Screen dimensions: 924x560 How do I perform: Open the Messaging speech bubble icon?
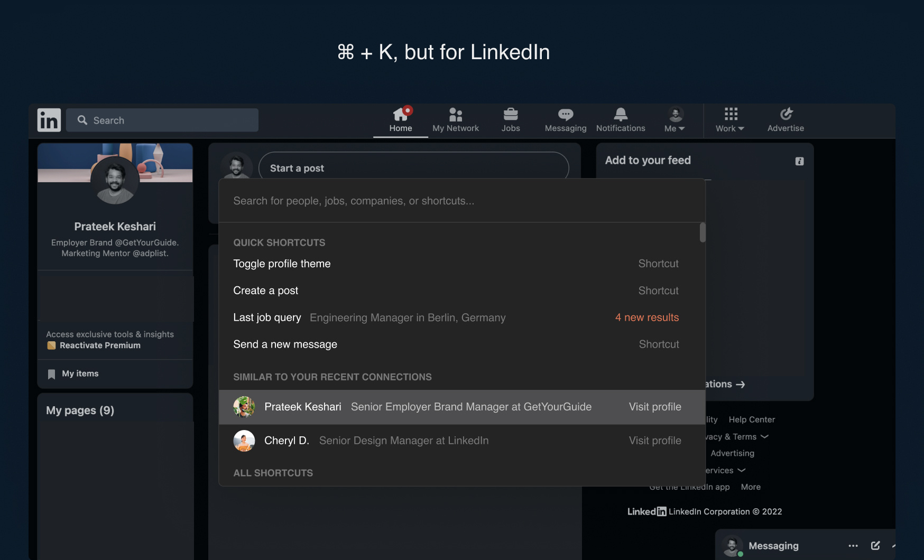click(x=566, y=114)
